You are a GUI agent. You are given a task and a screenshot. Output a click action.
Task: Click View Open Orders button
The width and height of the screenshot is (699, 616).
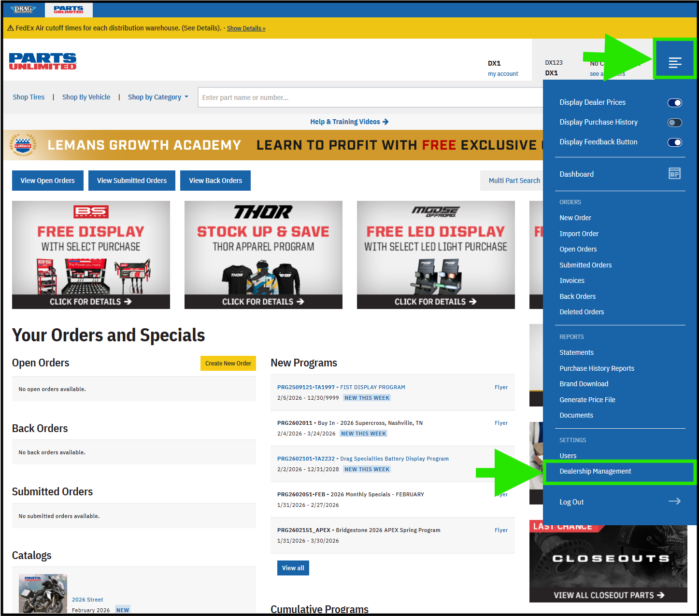tap(48, 181)
